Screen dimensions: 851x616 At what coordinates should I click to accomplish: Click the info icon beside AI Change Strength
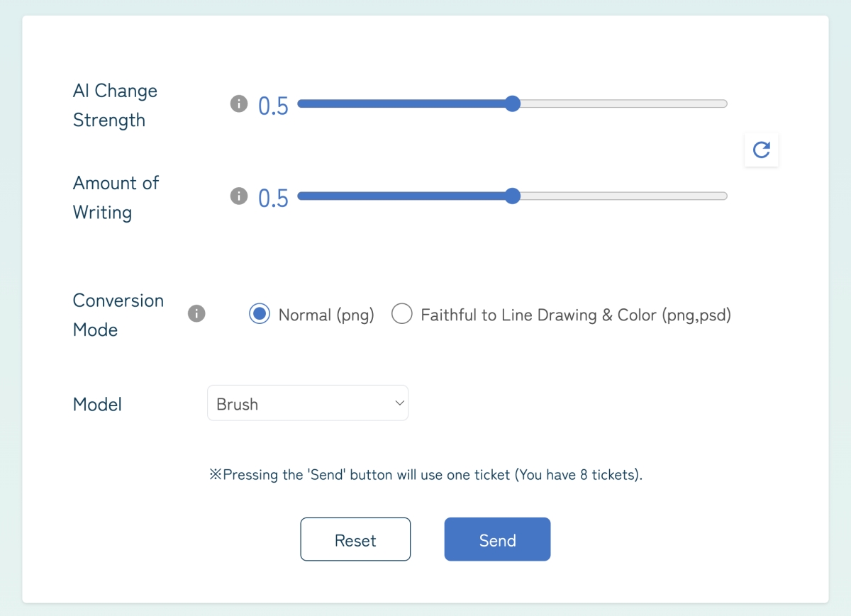point(239,104)
